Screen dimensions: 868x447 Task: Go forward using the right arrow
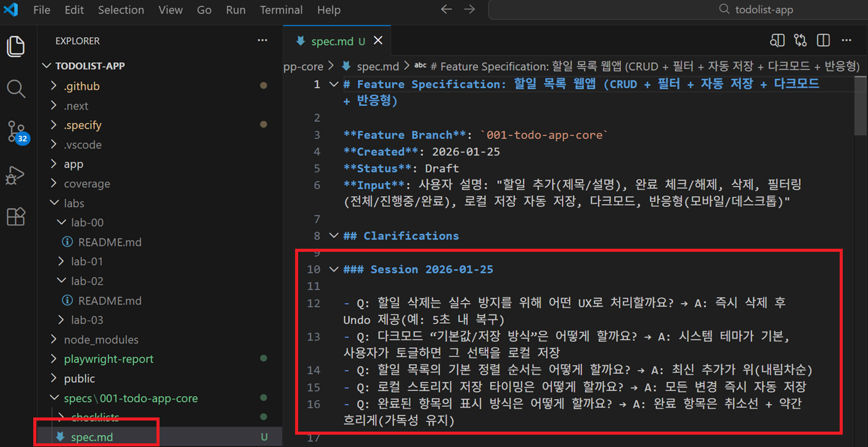pyautogui.click(x=469, y=9)
